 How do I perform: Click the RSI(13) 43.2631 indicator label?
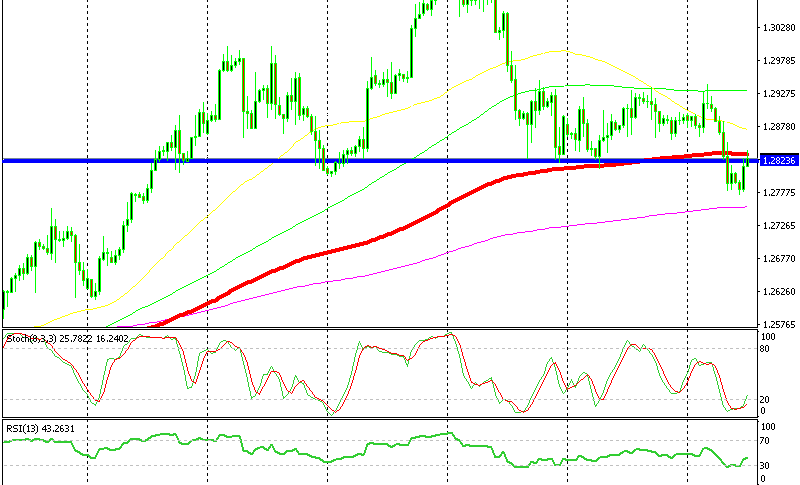(x=40, y=429)
